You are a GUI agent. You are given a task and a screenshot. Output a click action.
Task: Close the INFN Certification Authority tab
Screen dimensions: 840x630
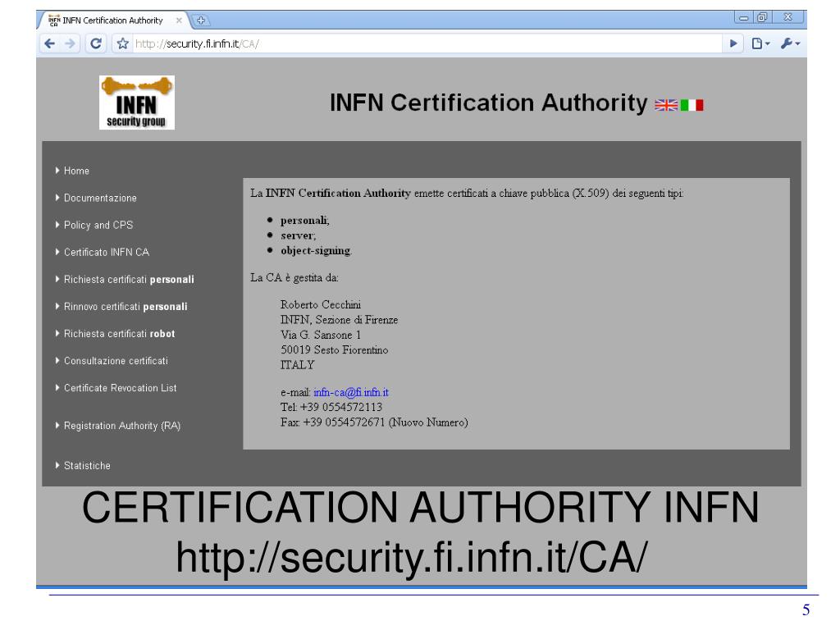[x=179, y=21]
